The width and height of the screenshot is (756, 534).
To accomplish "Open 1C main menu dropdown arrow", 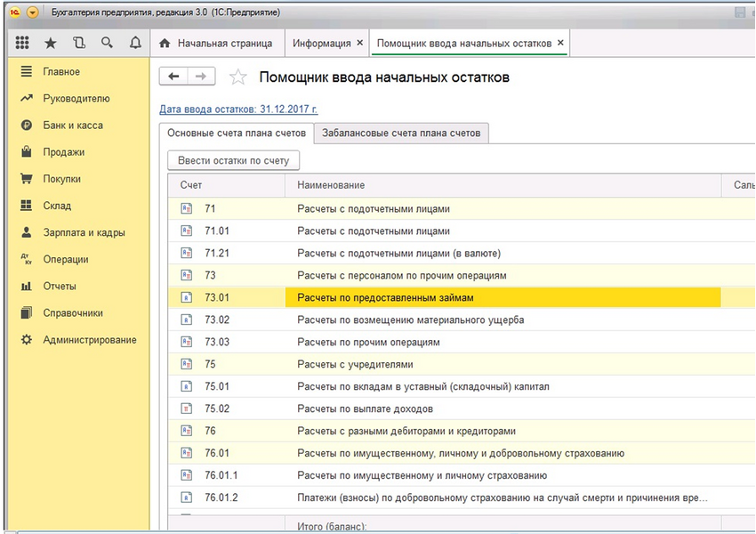I will click(33, 12).
